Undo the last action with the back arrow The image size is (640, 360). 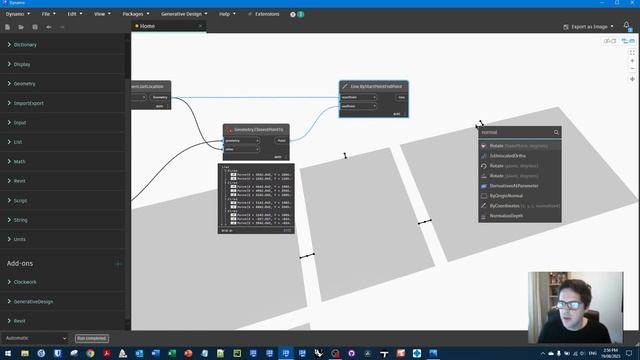[49, 27]
